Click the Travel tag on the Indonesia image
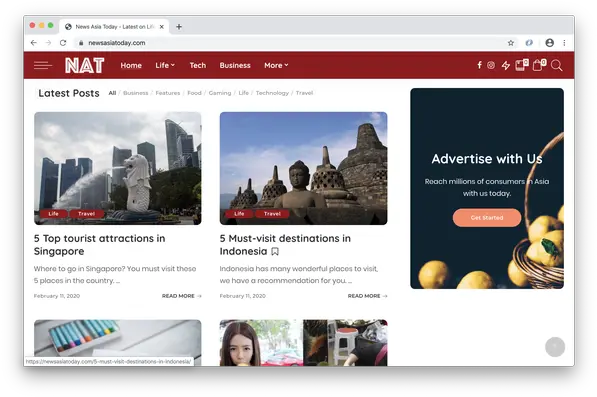The width and height of the screenshot is (597, 397). pyautogui.click(x=272, y=214)
